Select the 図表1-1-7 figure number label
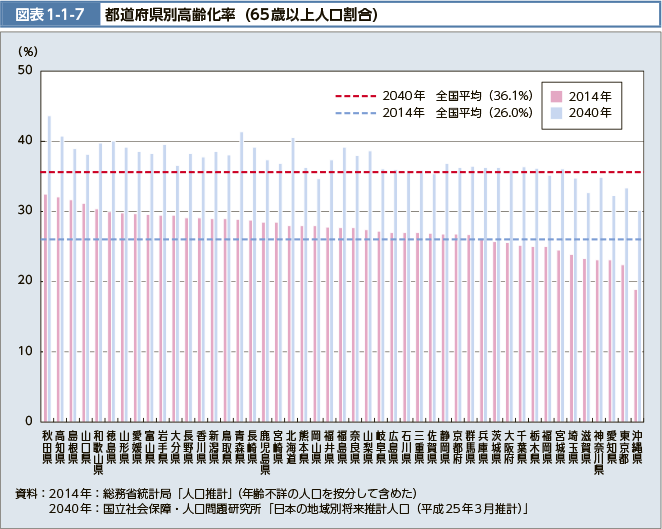Image resolution: width=662 pixels, height=529 pixels. coord(52,15)
